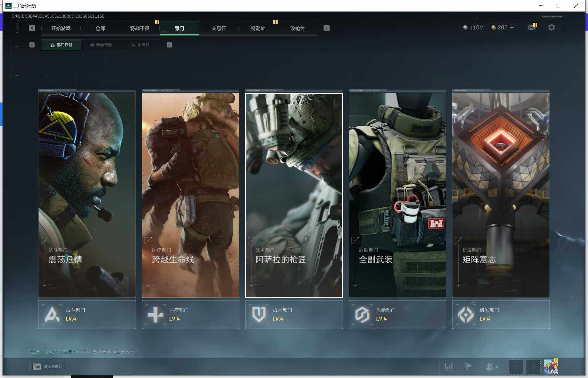Click the 116M currency balance
This screenshot has width=588, height=378.
click(x=473, y=28)
